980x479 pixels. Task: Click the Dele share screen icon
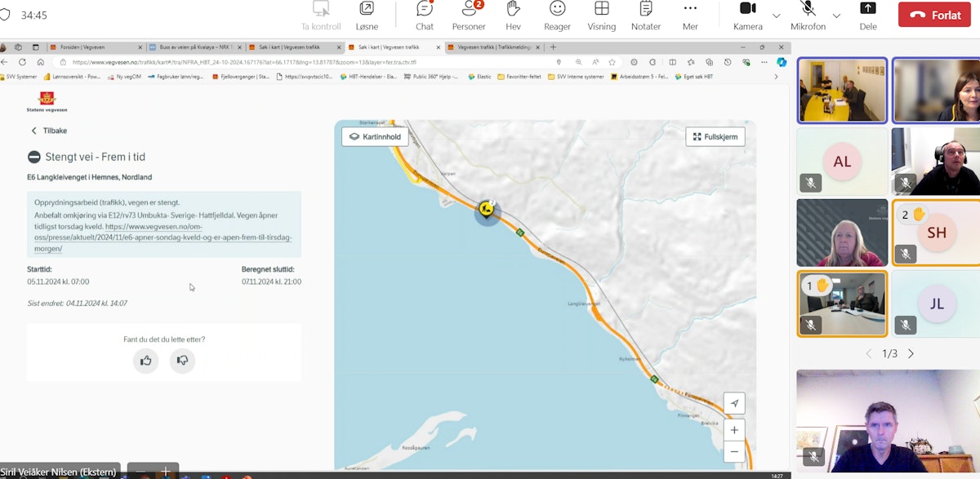[x=867, y=15]
